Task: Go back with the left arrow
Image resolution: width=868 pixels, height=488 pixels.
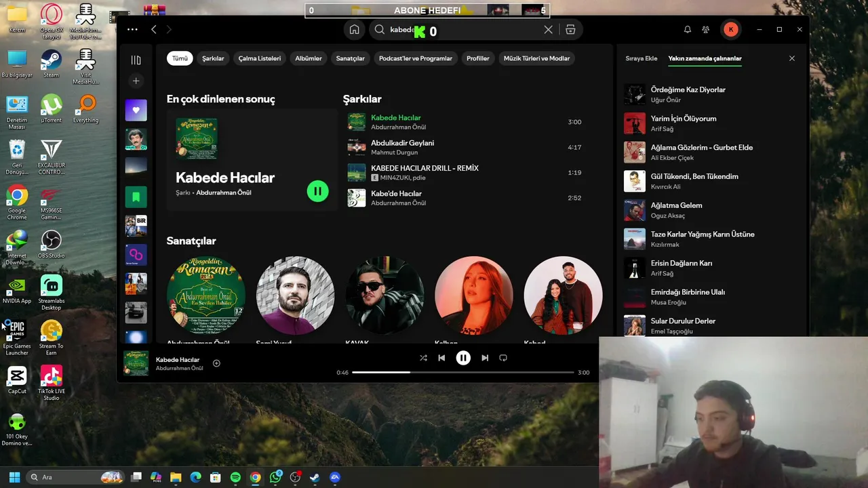Action: (154, 29)
